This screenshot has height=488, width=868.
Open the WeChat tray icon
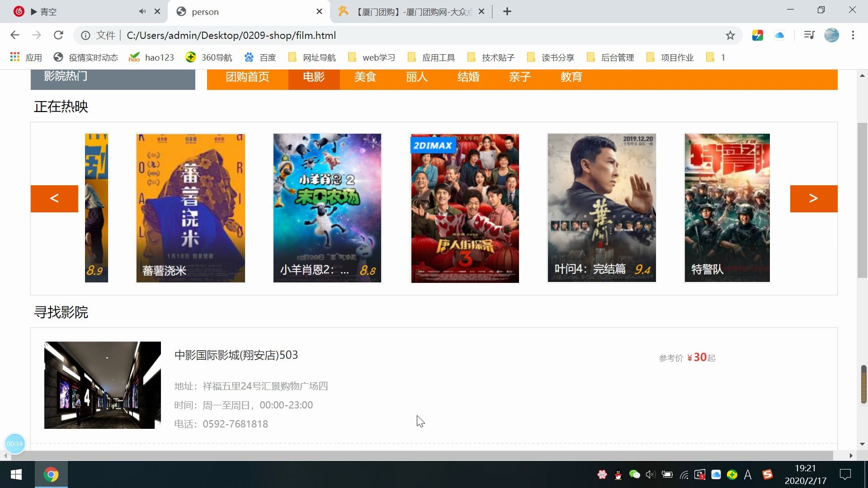(x=635, y=474)
